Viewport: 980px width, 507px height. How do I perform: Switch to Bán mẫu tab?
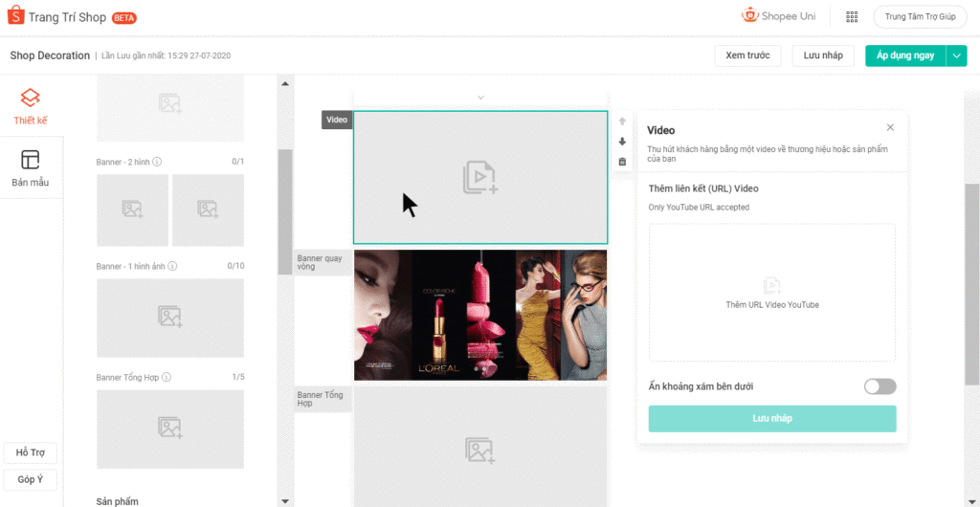31,167
